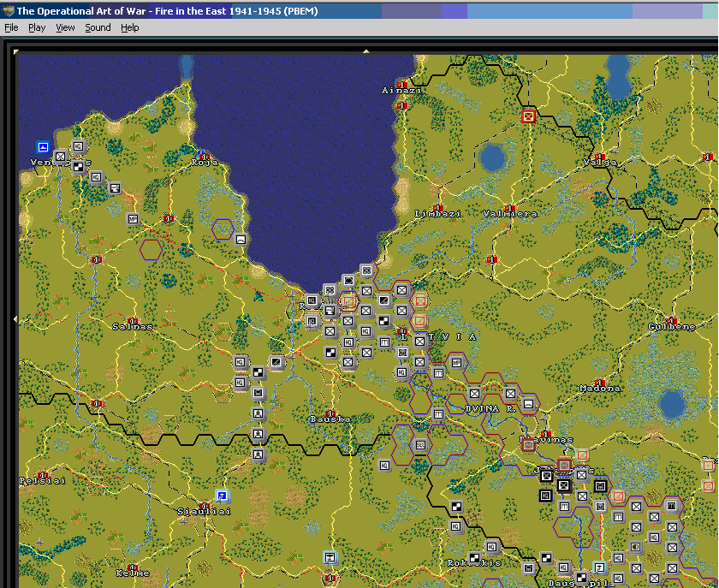Select the HQ counter just above the Rokiskis label

pyautogui.click(x=491, y=547)
